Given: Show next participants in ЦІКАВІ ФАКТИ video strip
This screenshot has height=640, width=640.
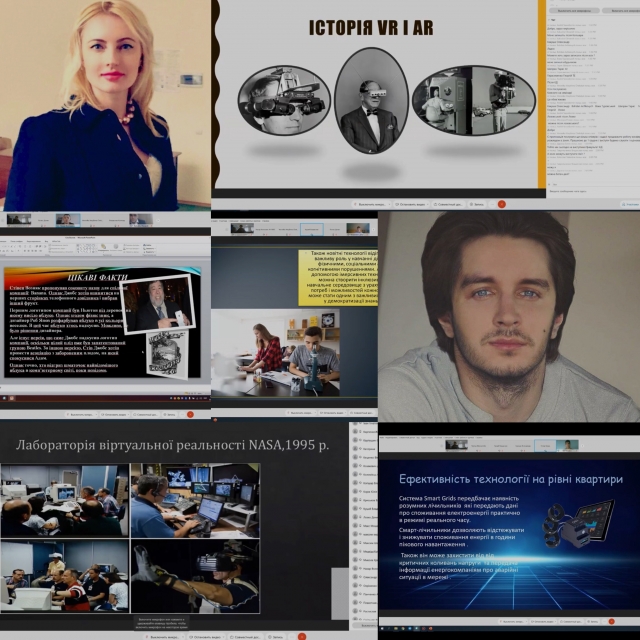Looking at the screenshot, I should (158, 220).
